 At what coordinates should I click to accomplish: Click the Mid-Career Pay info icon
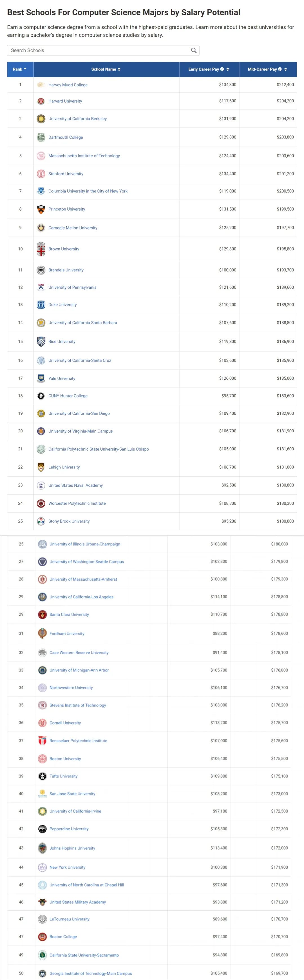tap(280, 69)
